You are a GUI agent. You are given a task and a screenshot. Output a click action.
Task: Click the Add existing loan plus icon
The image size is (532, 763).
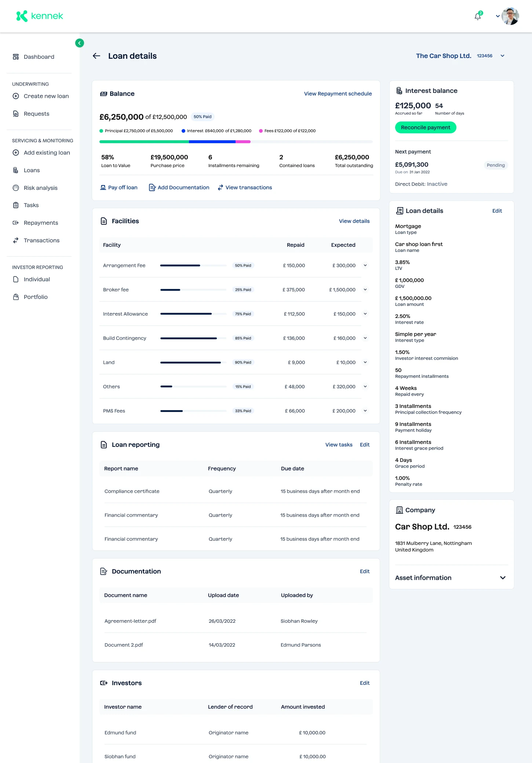click(x=16, y=153)
